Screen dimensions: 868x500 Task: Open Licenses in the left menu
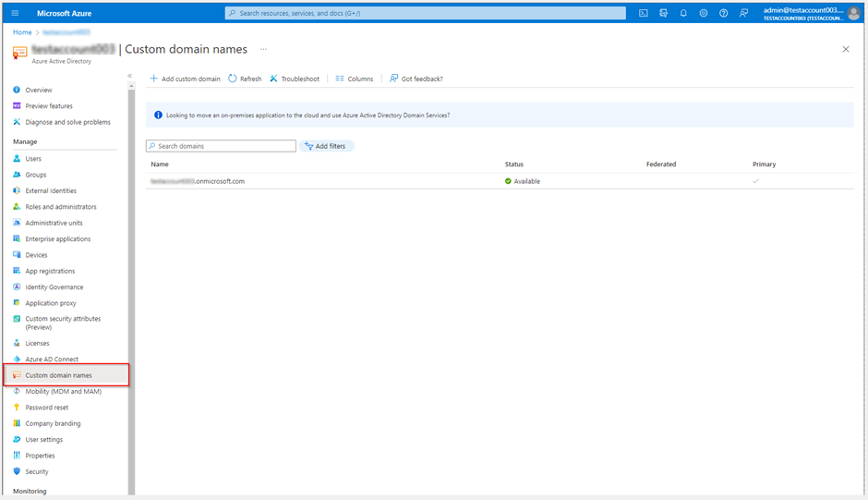point(31,343)
